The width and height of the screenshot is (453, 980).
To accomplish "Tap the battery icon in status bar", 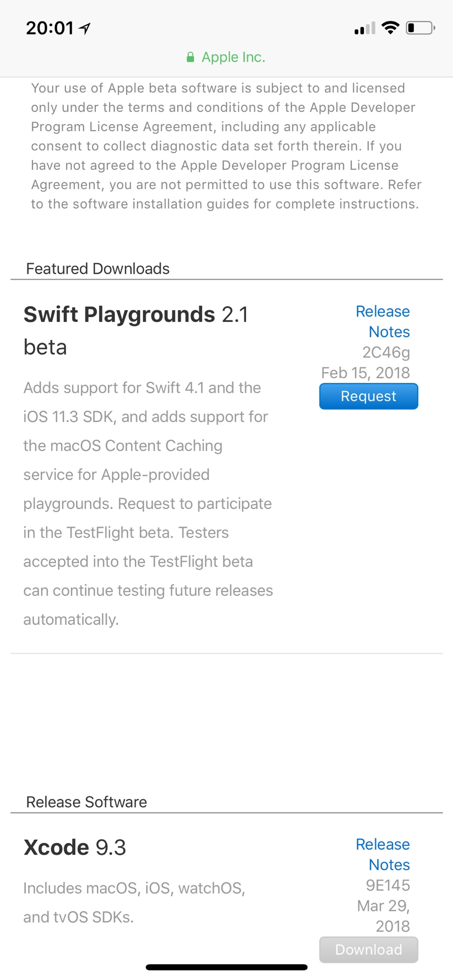I will pyautogui.click(x=420, y=28).
